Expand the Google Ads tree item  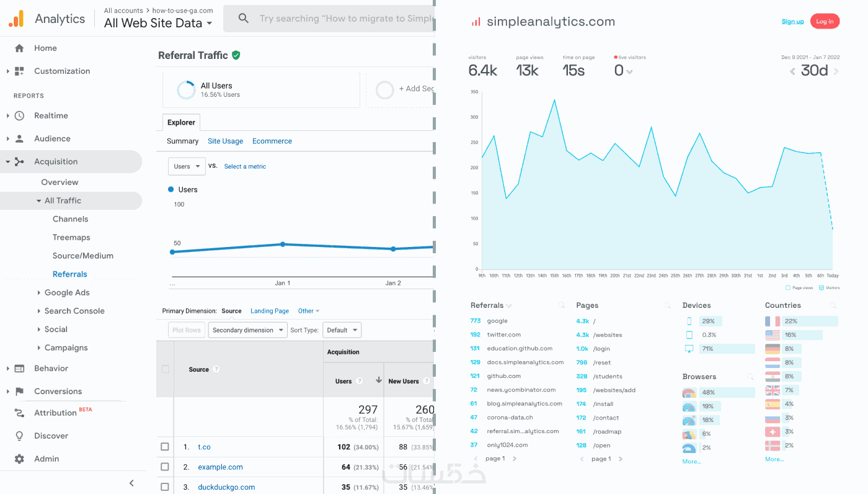pos(40,292)
